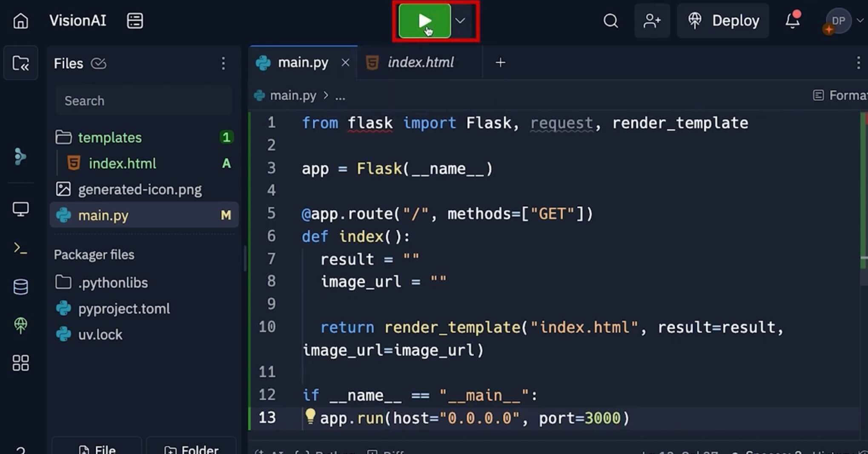
Task: Close the main.py tab
Action: pos(345,63)
